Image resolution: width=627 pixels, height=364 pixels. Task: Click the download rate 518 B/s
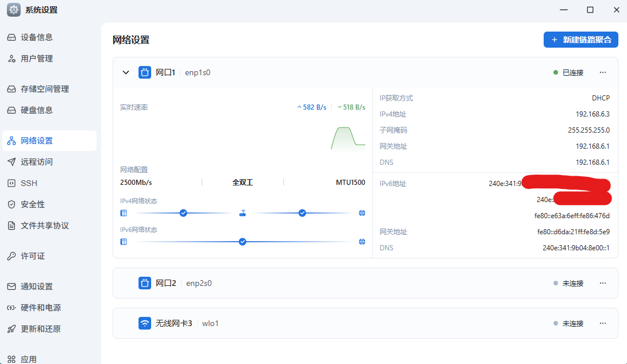coord(352,107)
